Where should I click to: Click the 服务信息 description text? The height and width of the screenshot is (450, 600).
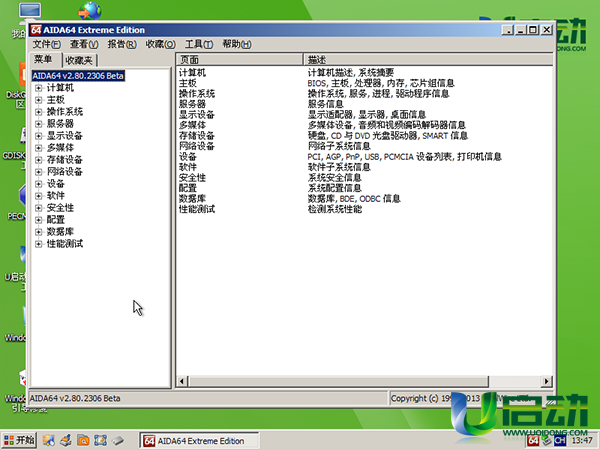coord(326,104)
